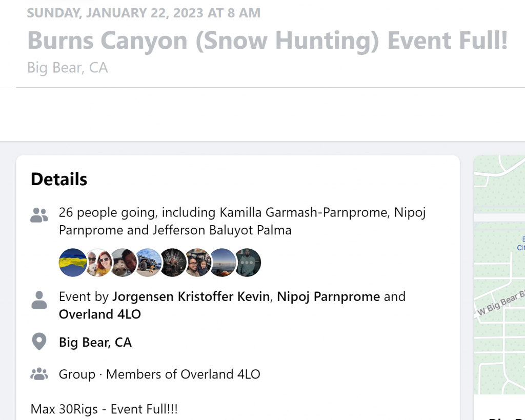The height and width of the screenshot is (420, 525).
Task: Click the location pin icon
Action: [x=39, y=342]
